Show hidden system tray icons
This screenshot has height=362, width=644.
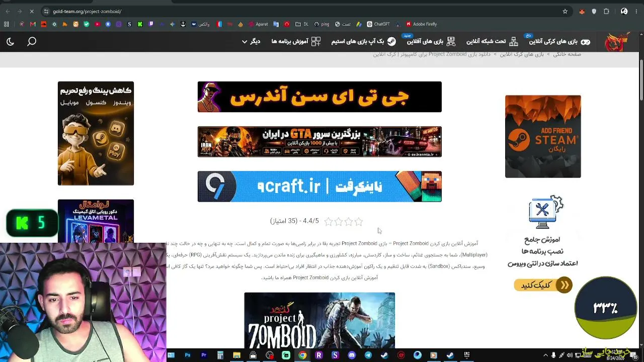(545, 355)
